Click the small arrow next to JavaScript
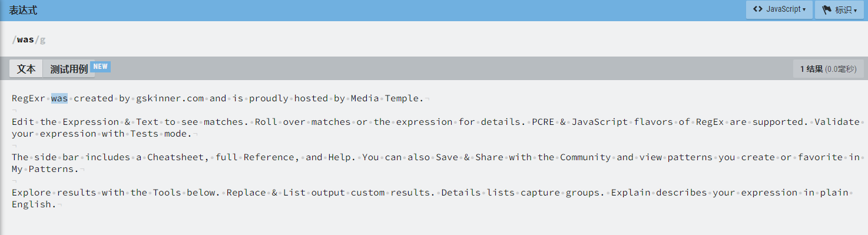The height and width of the screenshot is (235, 868). 804,10
